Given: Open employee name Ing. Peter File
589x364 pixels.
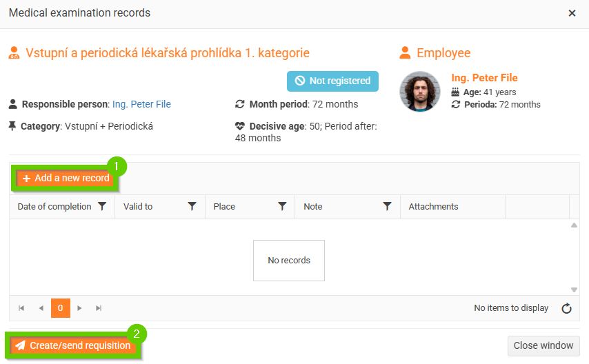Looking at the screenshot, I should click(484, 78).
